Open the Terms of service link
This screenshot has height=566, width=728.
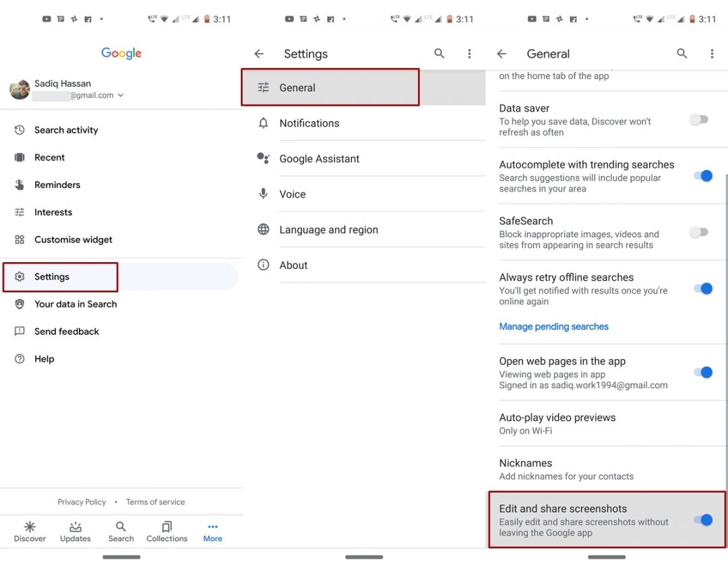click(x=156, y=502)
